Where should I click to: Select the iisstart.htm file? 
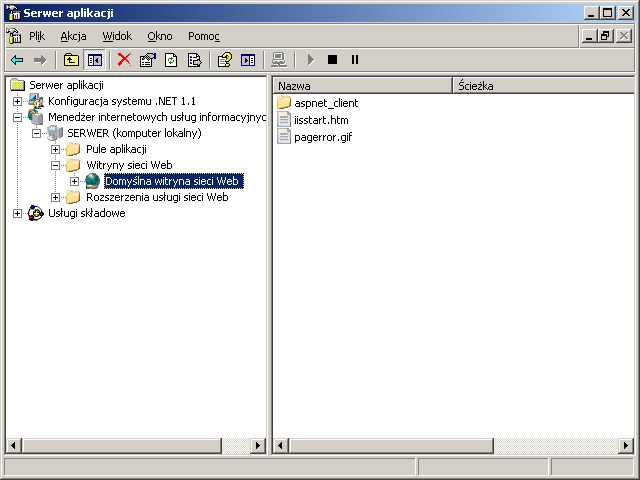321,120
